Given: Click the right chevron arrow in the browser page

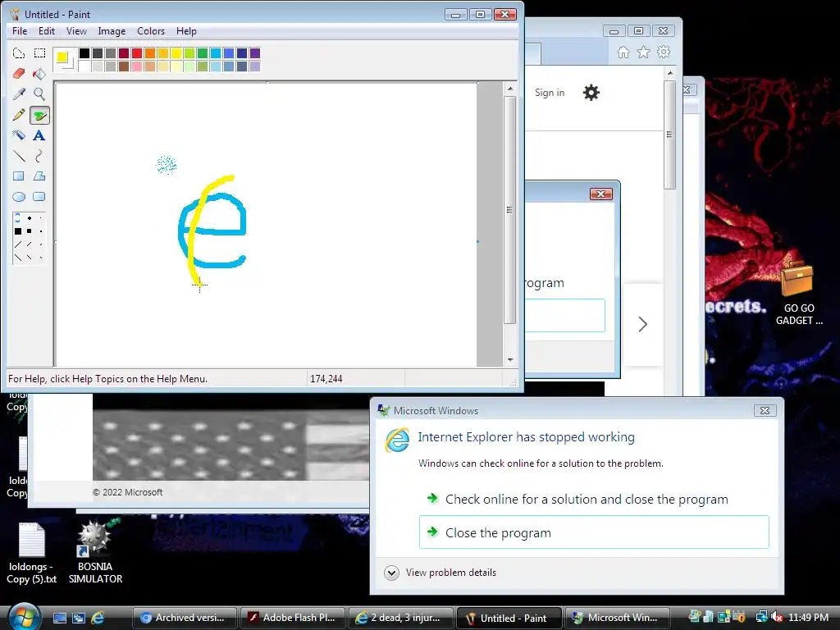Looking at the screenshot, I should (x=643, y=324).
